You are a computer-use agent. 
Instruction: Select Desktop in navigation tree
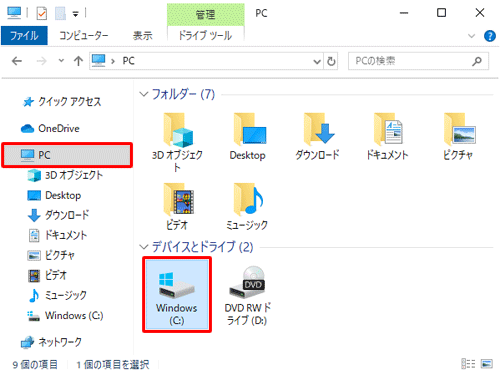(54, 195)
